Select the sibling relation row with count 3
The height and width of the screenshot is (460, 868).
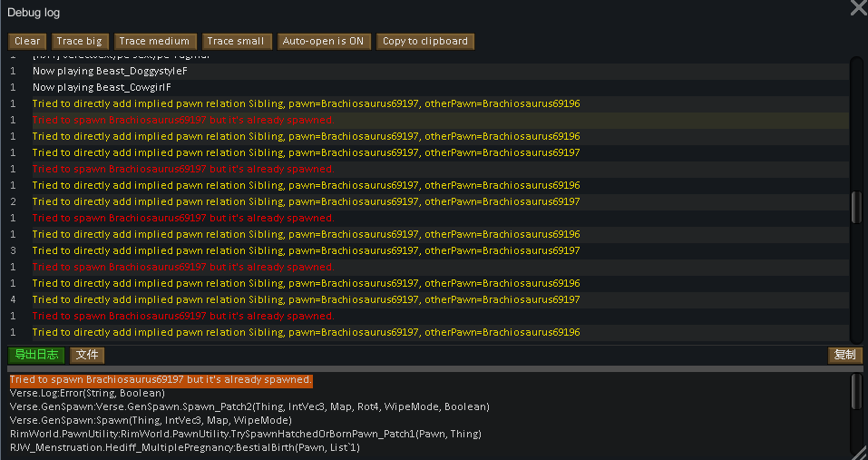[429, 250]
